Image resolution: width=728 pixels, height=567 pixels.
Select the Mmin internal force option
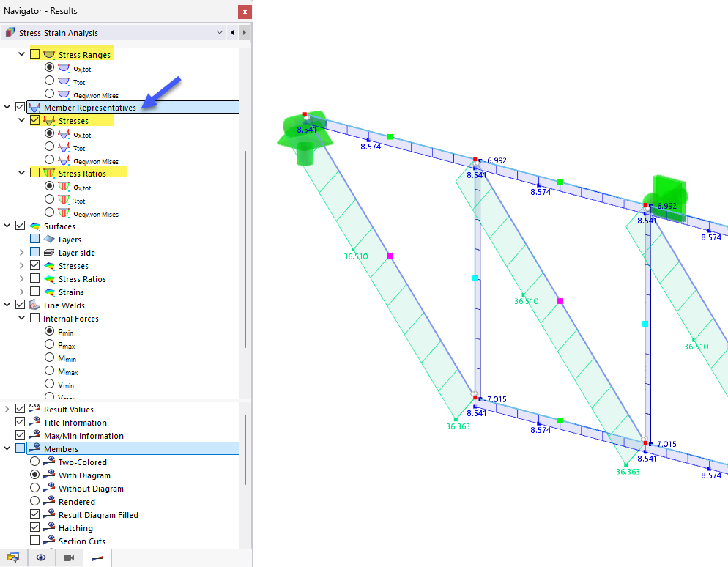coord(50,357)
